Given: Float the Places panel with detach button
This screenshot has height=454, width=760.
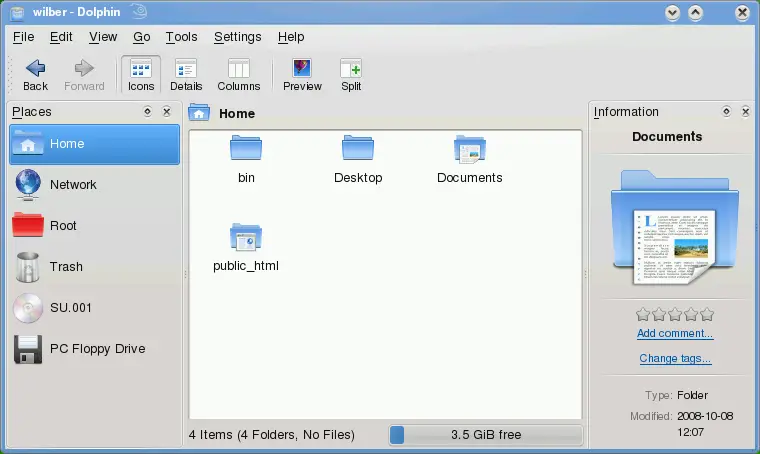Looking at the screenshot, I should click(x=148, y=112).
